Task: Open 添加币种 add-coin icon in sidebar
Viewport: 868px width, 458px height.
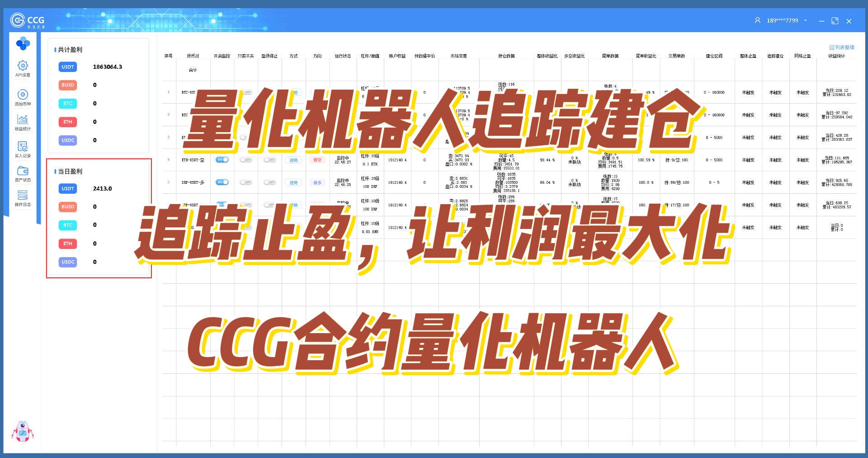Action: [23, 94]
